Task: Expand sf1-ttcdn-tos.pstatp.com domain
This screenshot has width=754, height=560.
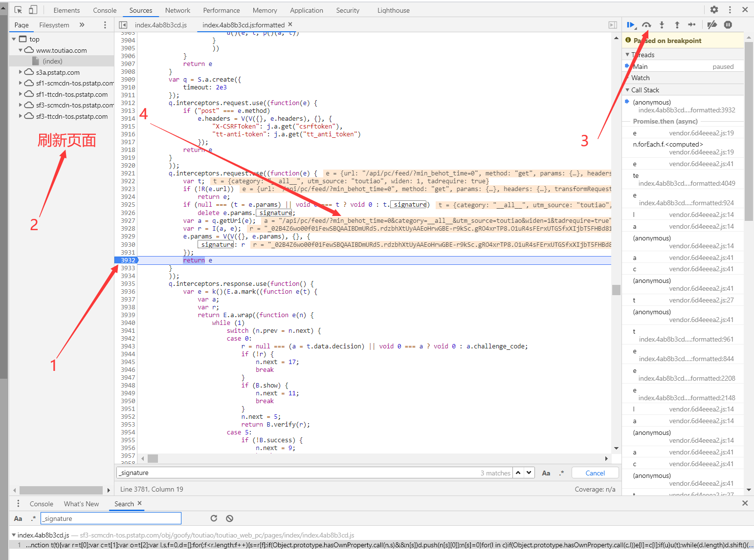Action: tap(21, 94)
